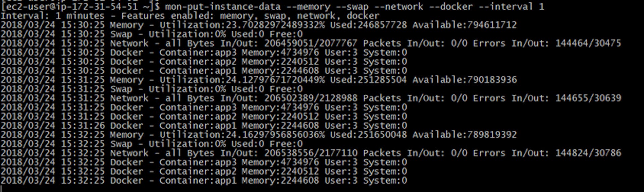Click Used:251285504 in 15:31:25 memory line
Viewport: 644px width, 192px height.
tap(368, 80)
